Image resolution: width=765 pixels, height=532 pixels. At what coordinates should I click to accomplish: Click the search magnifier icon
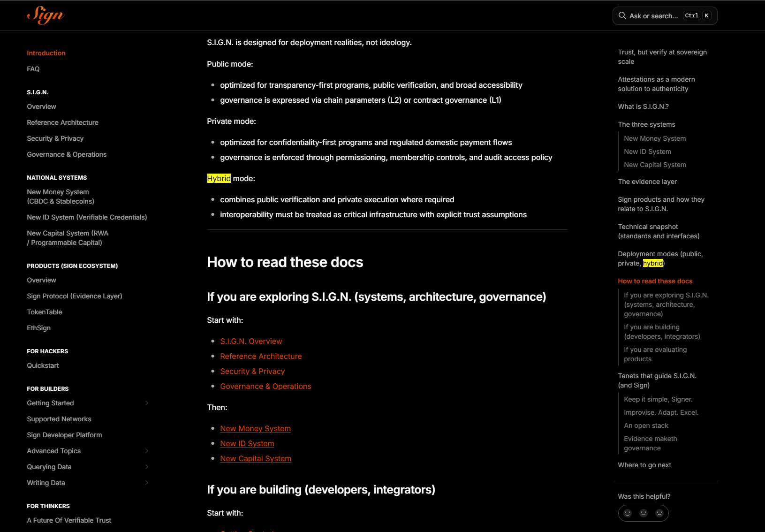tap(622, 15)
